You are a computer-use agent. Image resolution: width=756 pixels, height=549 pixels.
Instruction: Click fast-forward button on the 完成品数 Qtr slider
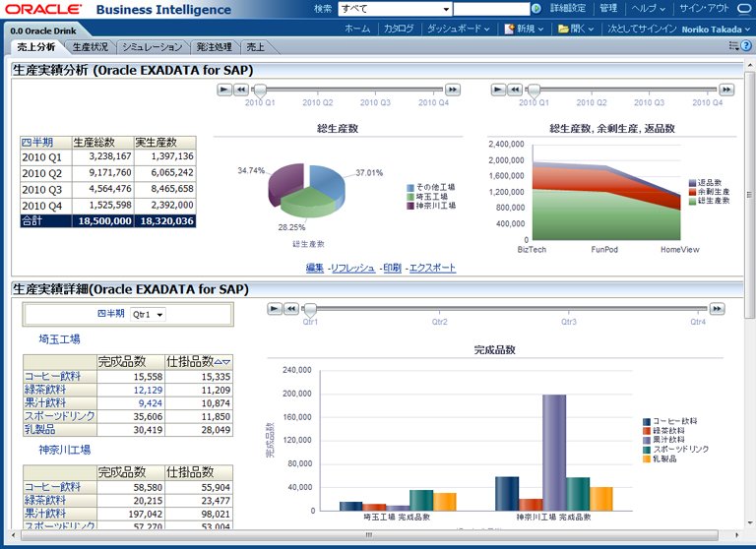[x=718, y=309]
